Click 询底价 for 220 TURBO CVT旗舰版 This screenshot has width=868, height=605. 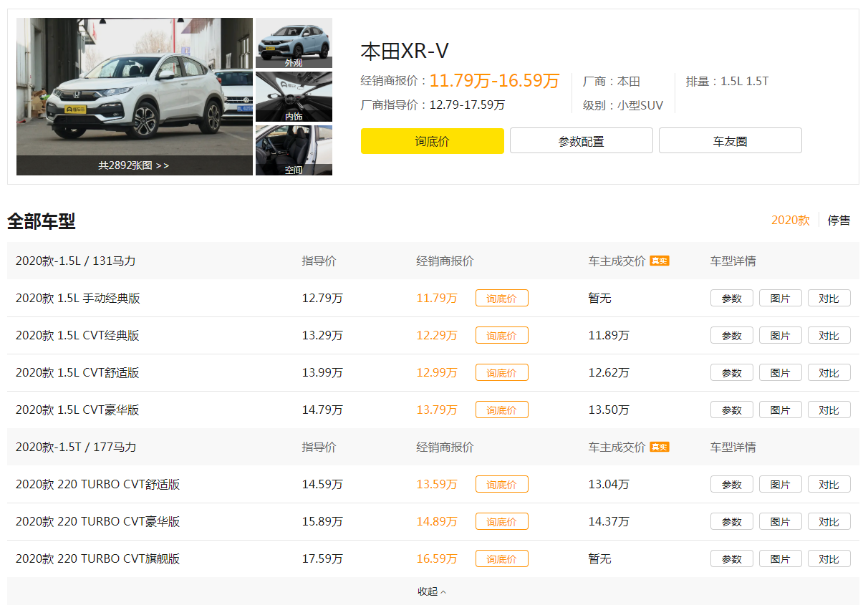point(502,558)
